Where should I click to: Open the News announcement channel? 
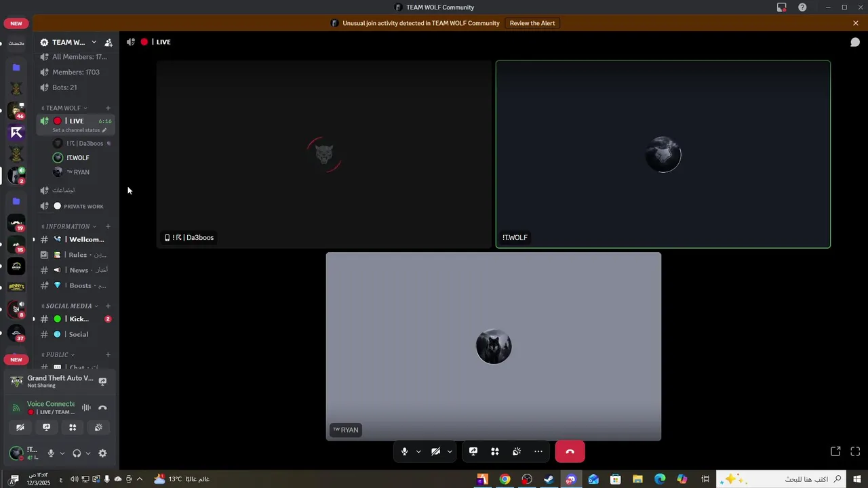point(76,270)
